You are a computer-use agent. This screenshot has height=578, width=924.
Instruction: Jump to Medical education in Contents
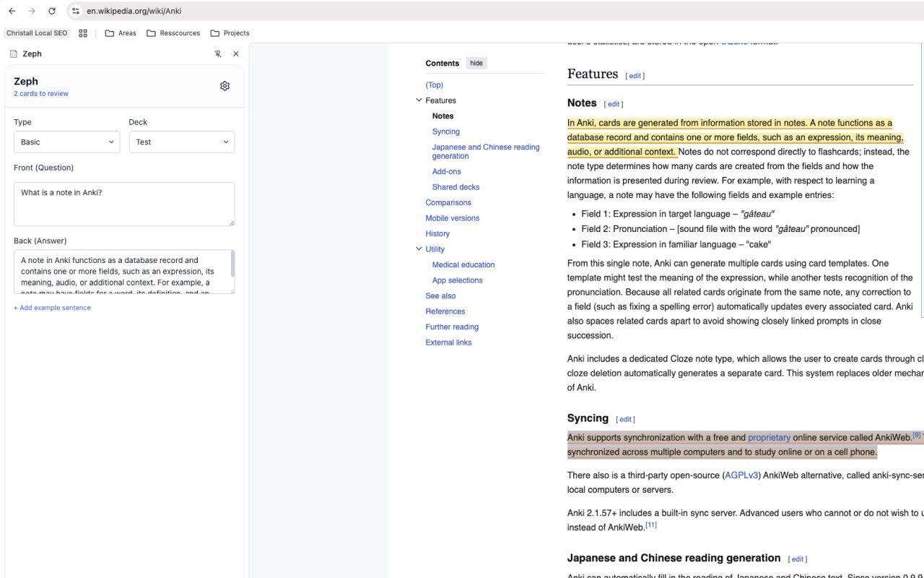tap(463, 265)
